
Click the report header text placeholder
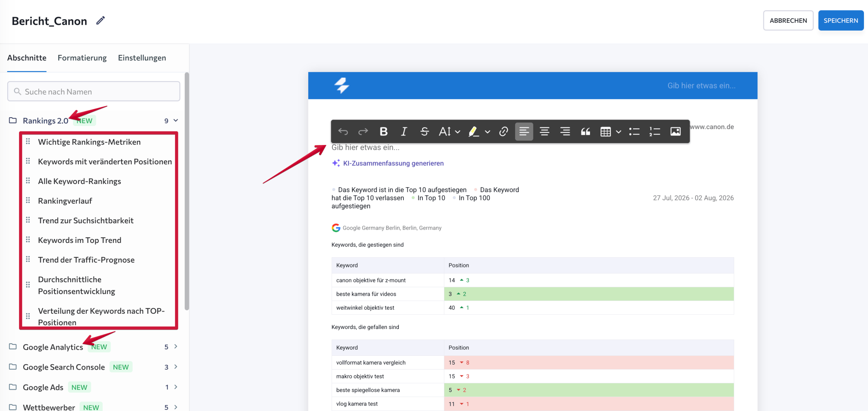(702, 85)
